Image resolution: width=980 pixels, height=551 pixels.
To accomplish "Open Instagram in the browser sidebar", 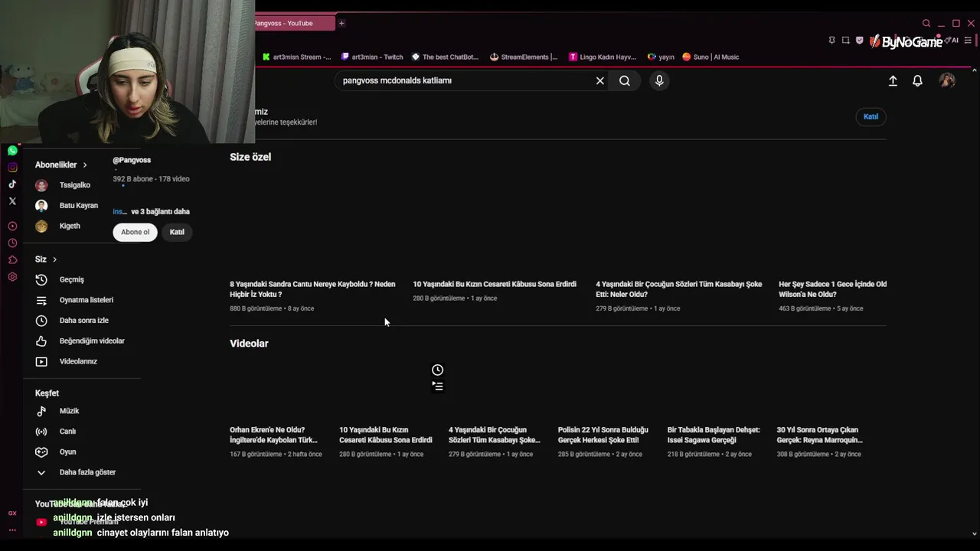I will (12, 168).
